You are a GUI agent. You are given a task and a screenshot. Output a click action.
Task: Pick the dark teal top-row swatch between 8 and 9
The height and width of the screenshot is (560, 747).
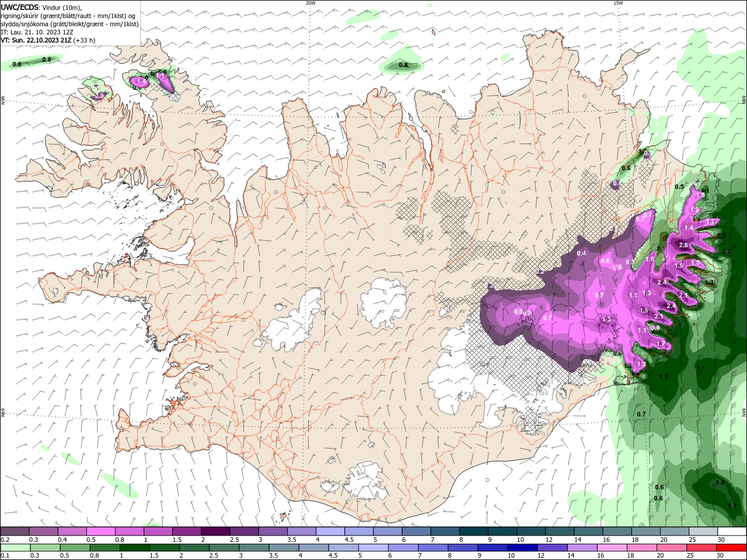(473, 531)
